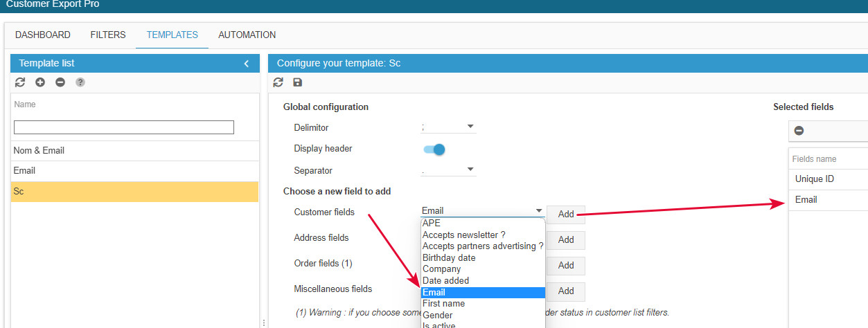Image resolution: width=868 pixels, height=328 pixels.
Task: Reload the template configuration
Action: [x=278, y=82]
